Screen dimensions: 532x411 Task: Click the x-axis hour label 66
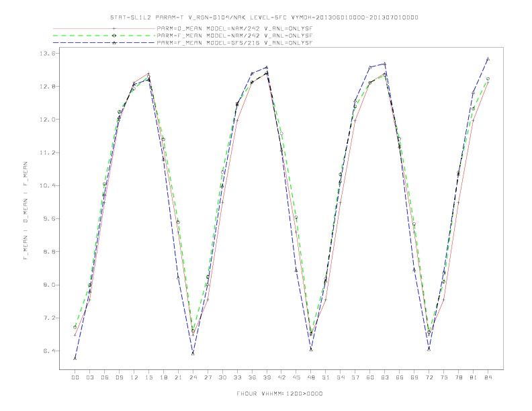(x=400, y=377)
